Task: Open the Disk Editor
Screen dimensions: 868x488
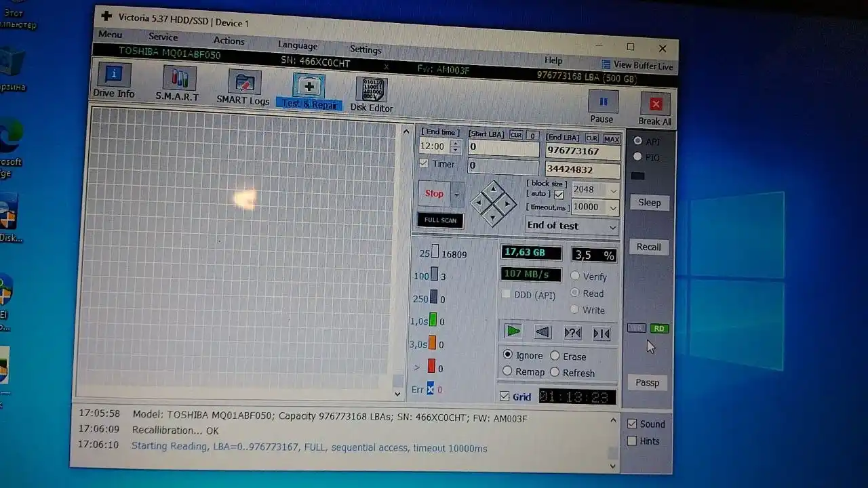Action: (x=371, y=94)
